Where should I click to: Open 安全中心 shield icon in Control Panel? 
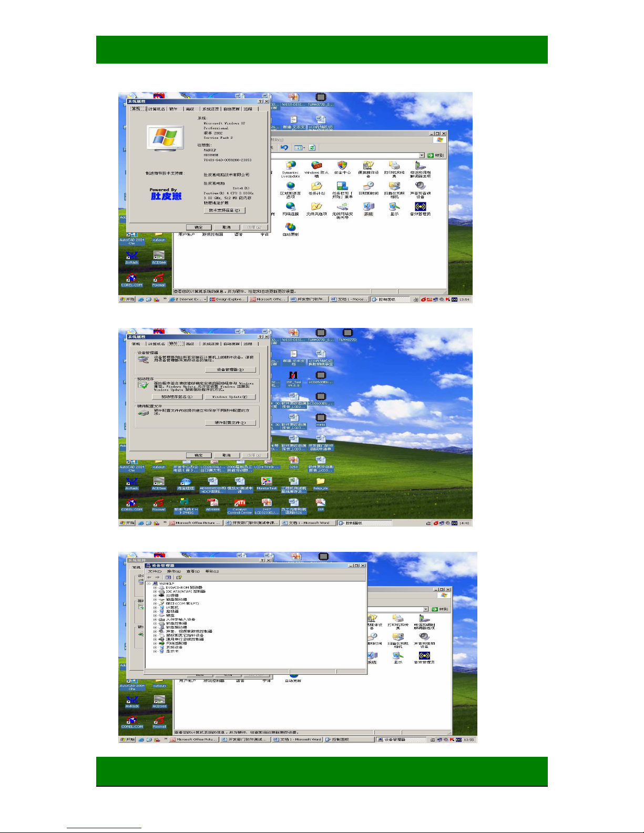pos(342,168)
